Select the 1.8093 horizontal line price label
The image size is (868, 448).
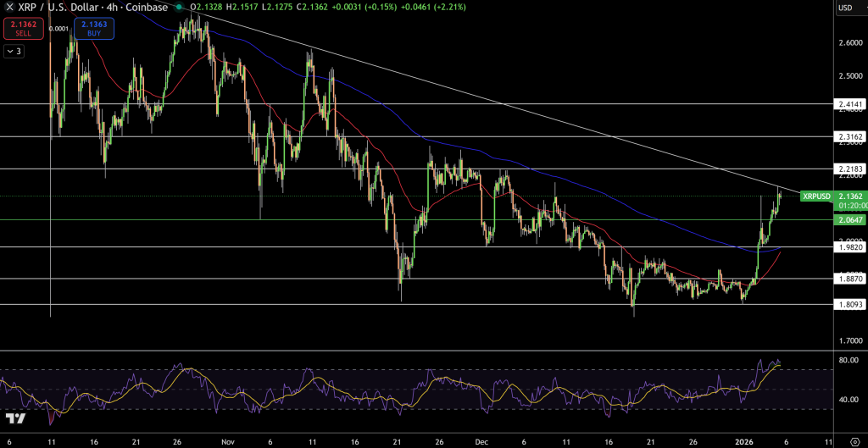849,304
